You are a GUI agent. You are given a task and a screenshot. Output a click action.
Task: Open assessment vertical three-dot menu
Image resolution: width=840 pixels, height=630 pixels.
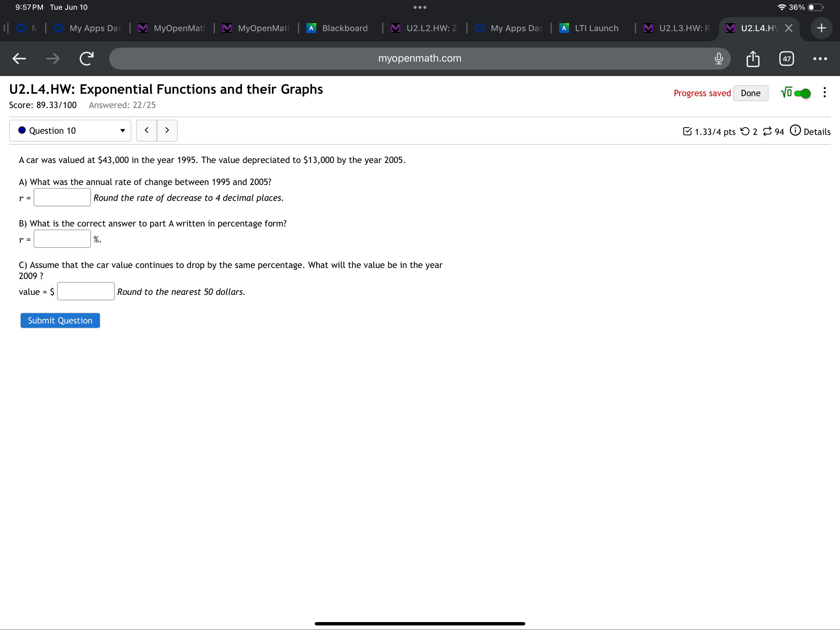824,93
